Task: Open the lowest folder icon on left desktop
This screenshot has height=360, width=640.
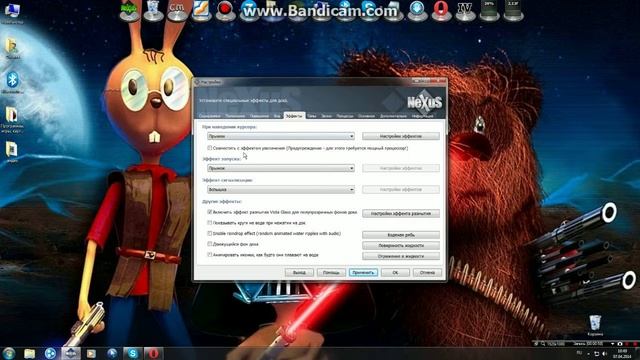Action: click(11, 152)
